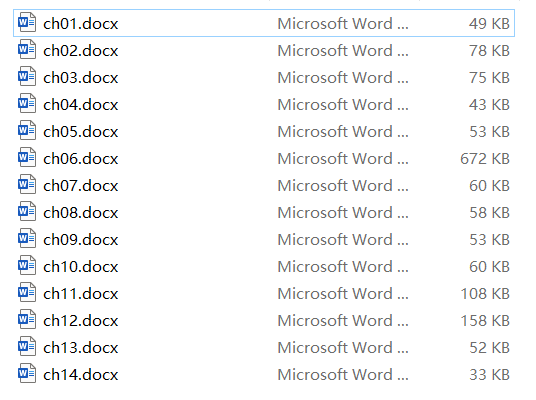Image resolution: width=536 pixels, height=400 pixels.
Task: Click the 78 KB size value
Action: (x=489, y=51)
